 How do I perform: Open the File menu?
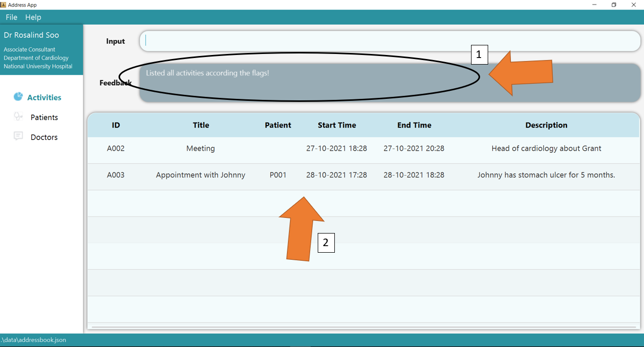11,17
